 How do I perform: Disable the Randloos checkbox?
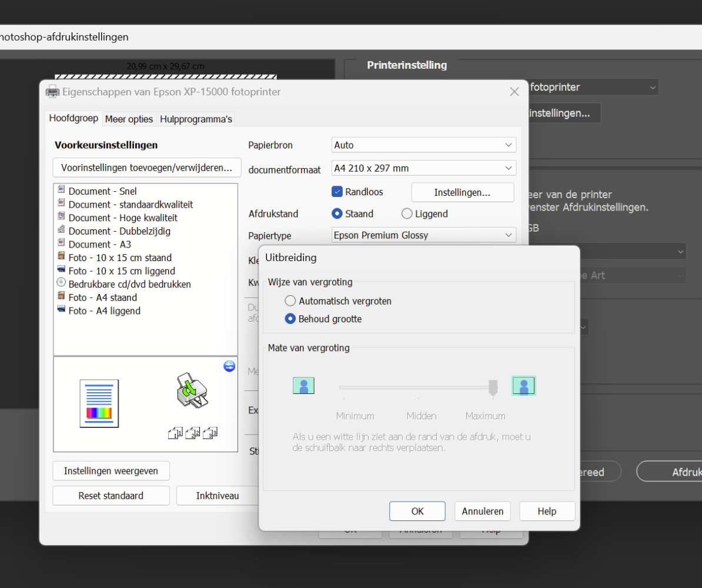coord(337,192)
